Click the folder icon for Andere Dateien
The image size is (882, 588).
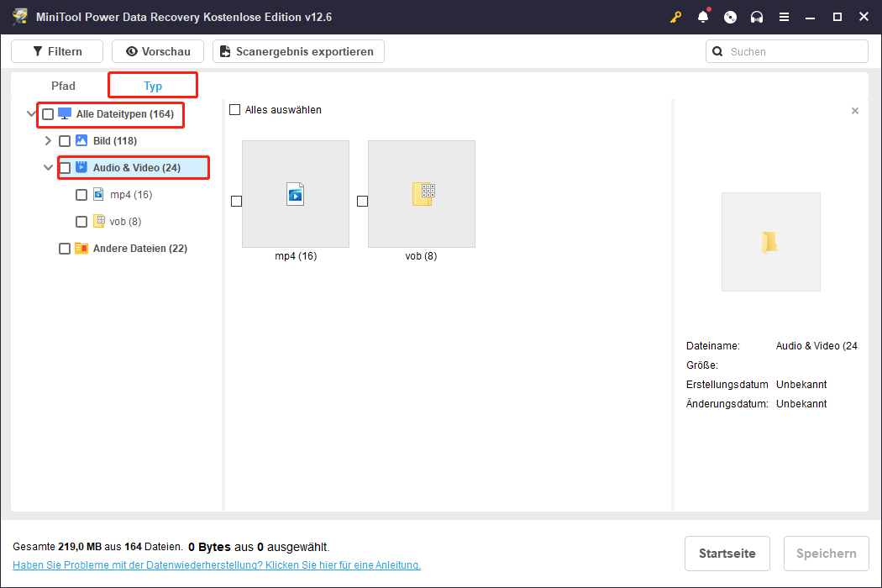coord(81,248)
